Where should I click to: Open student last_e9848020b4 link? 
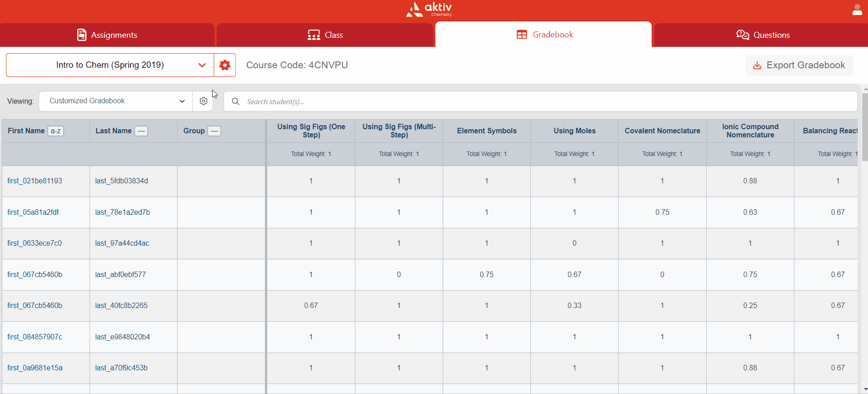[x=122, y=337]
